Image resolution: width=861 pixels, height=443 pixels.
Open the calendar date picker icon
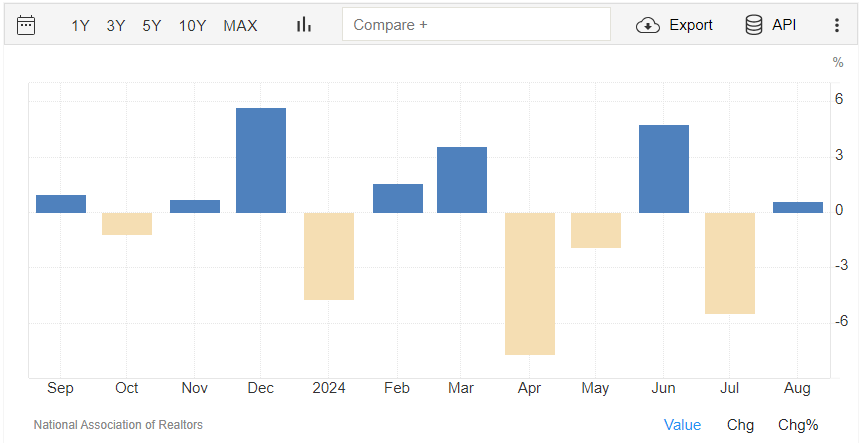tap(26, 25)
